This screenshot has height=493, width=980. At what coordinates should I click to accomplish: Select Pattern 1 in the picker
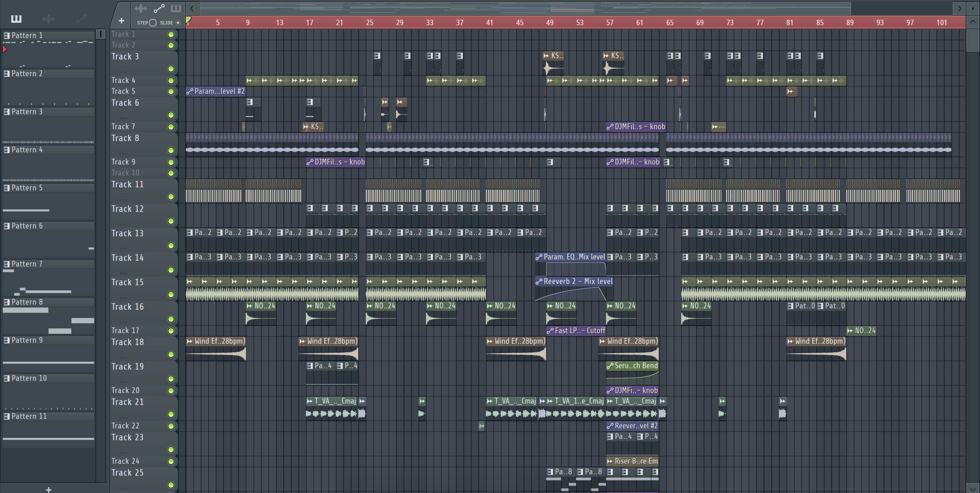click(48, 35)
